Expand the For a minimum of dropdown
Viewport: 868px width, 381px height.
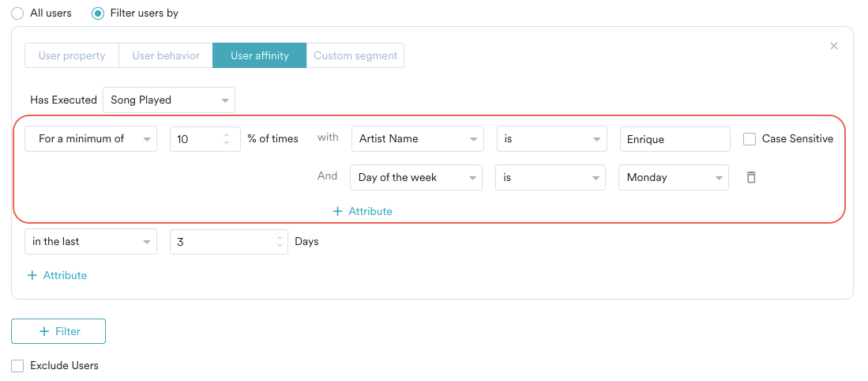[91, 139]
